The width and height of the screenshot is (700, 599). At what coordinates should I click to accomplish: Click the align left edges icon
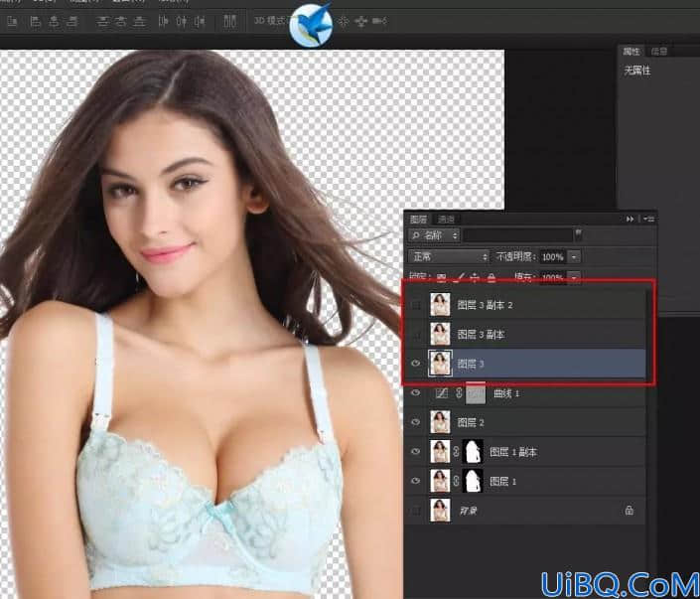35,21
